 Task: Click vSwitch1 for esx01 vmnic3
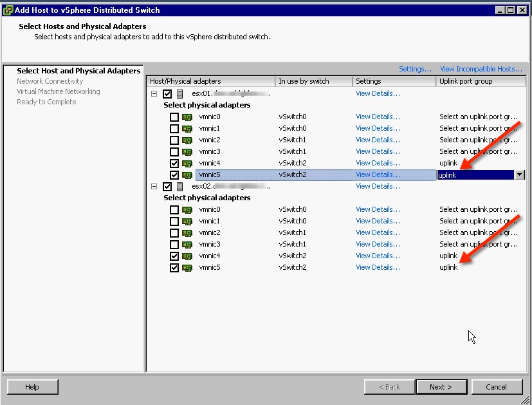click(293, 152)
